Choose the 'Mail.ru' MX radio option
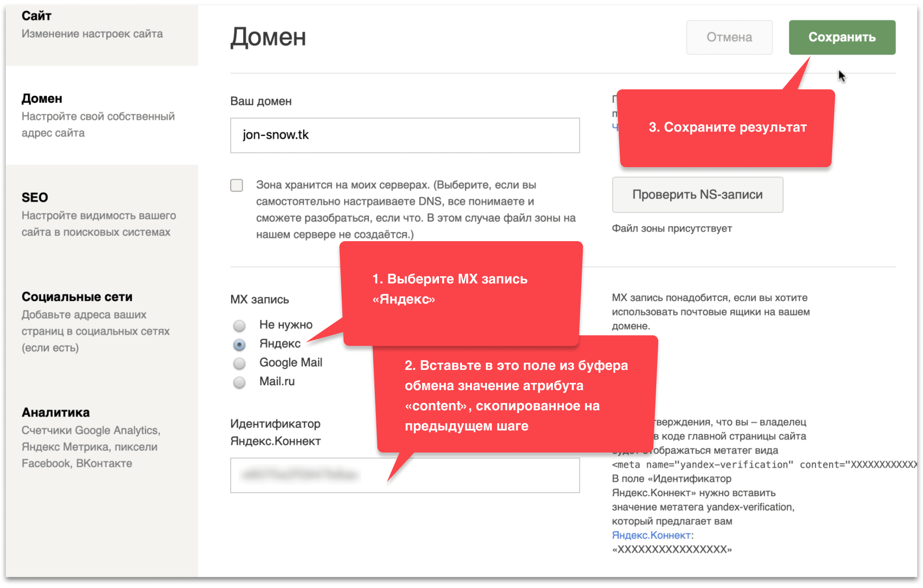 click(x=239, y=382)
